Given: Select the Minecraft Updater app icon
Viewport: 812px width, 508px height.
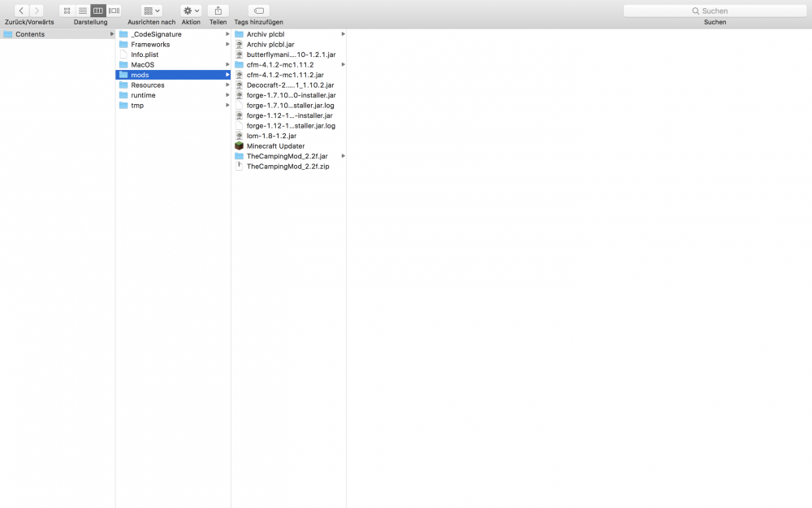Looking at the screenshot, I should coord(239,146).
